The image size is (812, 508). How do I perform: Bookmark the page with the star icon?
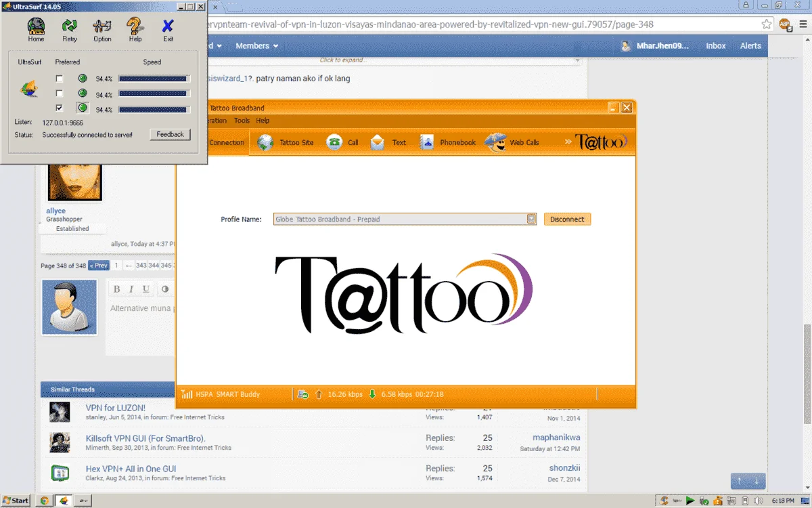767,24
